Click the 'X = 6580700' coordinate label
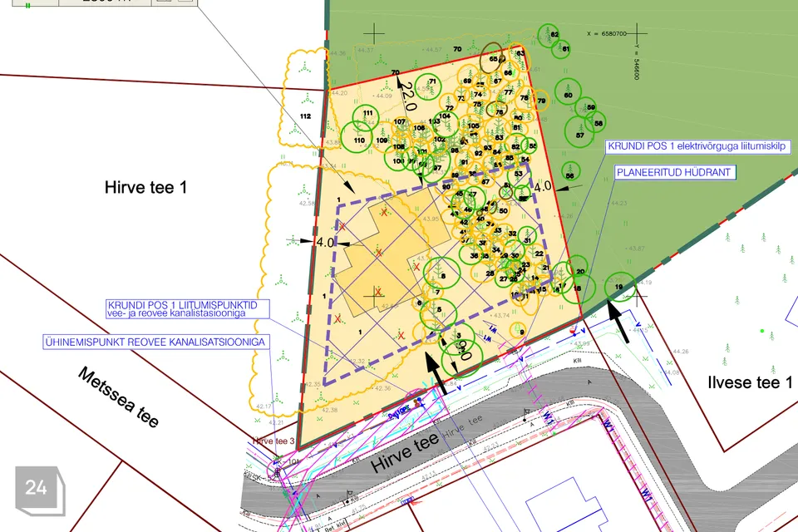The height and width of the screenshot is (532, 798). click(606, 33)
